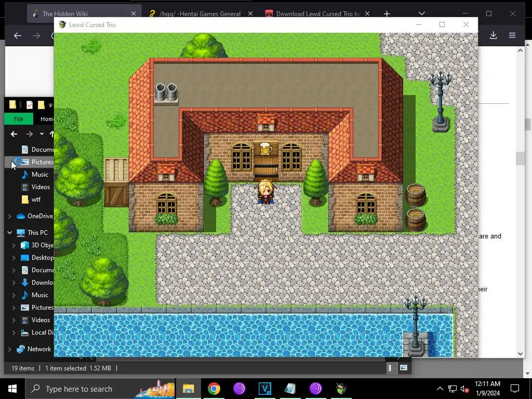Navigate back in File Explorer
The image size is (532, 399).
[14, 134]
